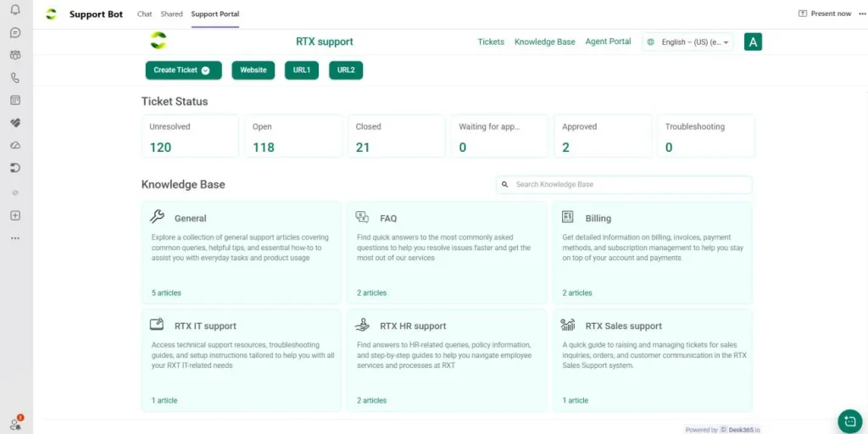This screenshot has width=868, height=434.
Task: Open the Approved tickets status card
Action: (603, 136)
